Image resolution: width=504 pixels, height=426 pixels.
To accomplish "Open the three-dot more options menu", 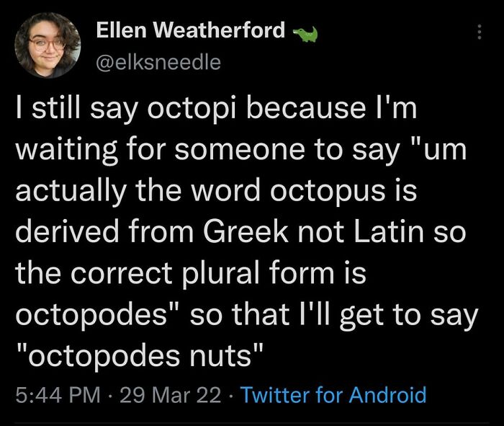I will pos(480,32).
